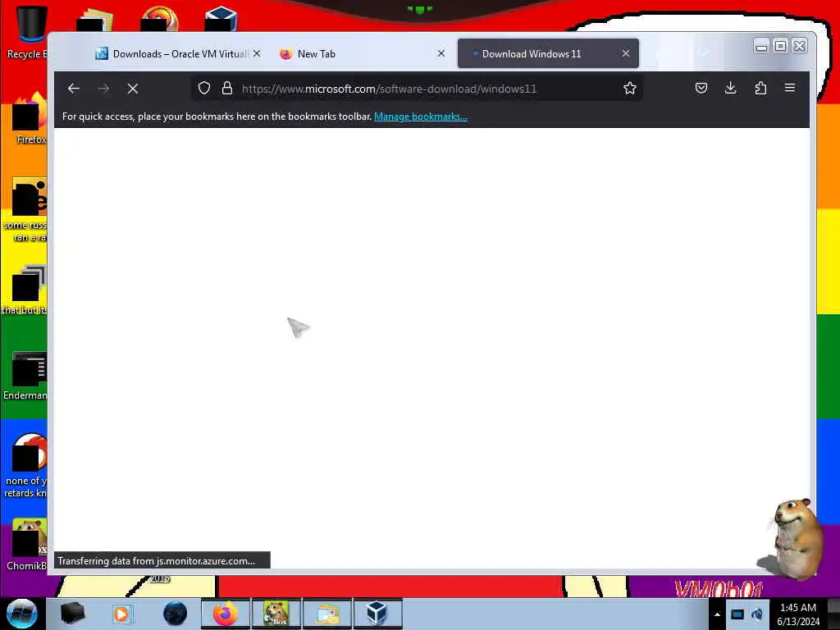Click the microsoft.com address bar

[417, 89]
